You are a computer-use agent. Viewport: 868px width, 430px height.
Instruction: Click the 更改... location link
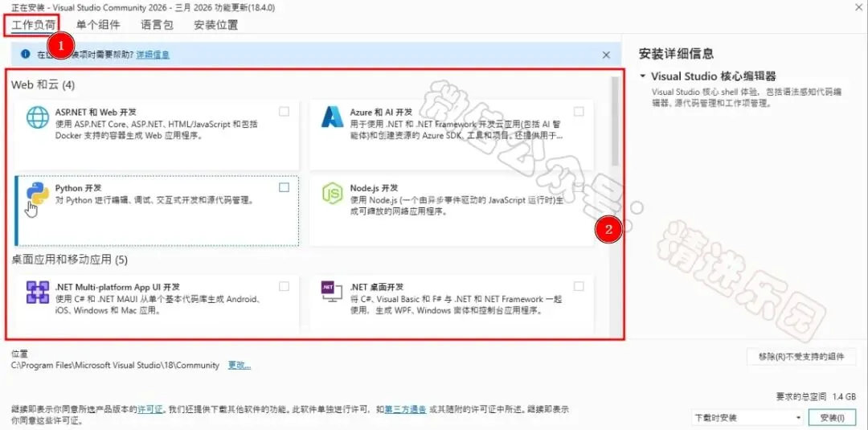[240, 365]
